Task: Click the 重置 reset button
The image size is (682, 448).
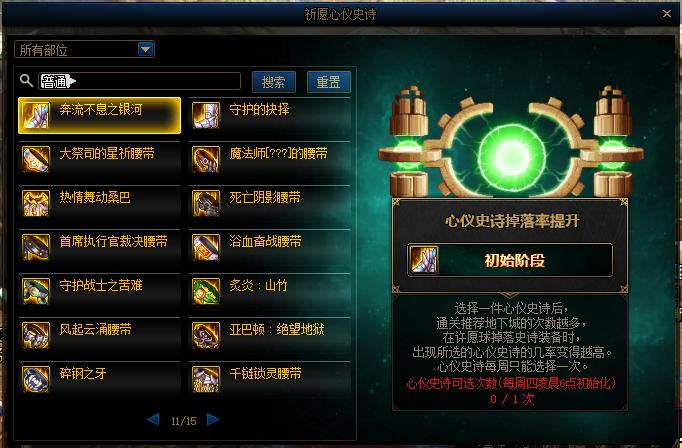Action: point(328,82)
